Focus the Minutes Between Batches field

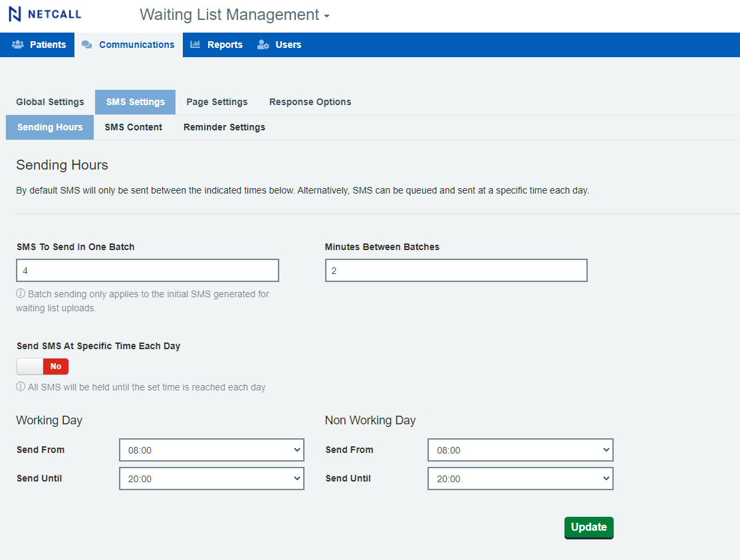pos(456,271)
